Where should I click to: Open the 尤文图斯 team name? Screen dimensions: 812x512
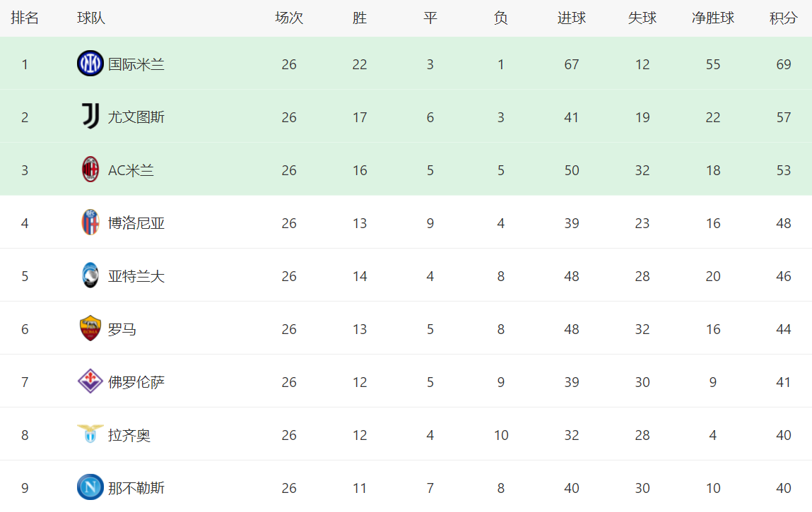click(136, 117)
